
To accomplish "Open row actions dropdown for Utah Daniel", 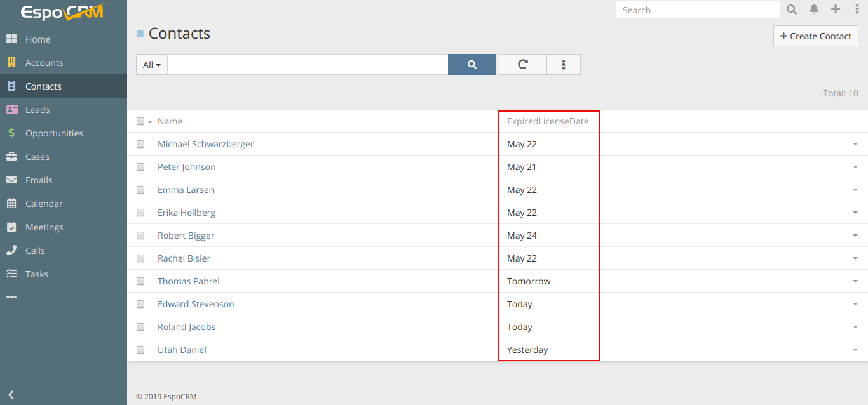I will pyautogui.click(x=855, y=350).
